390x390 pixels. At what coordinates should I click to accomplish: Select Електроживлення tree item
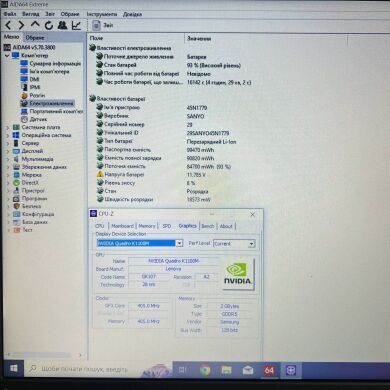point(47,103)
